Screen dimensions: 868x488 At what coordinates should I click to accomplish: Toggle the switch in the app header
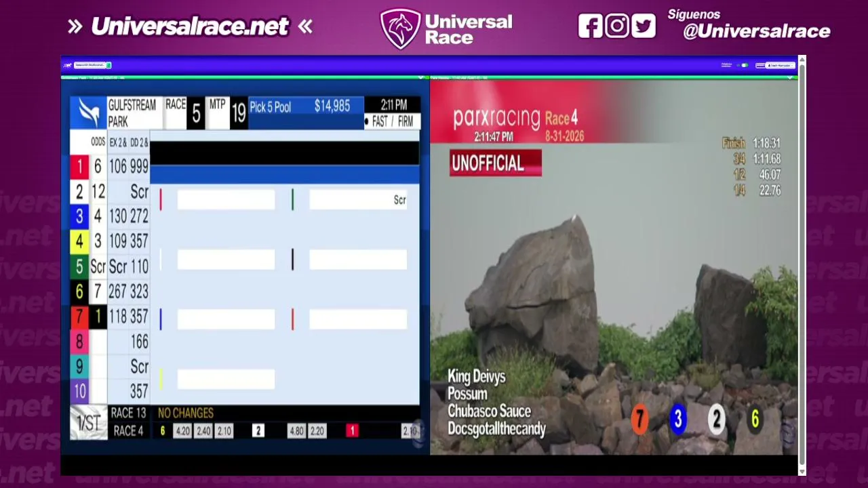click(x=745, y=65)
